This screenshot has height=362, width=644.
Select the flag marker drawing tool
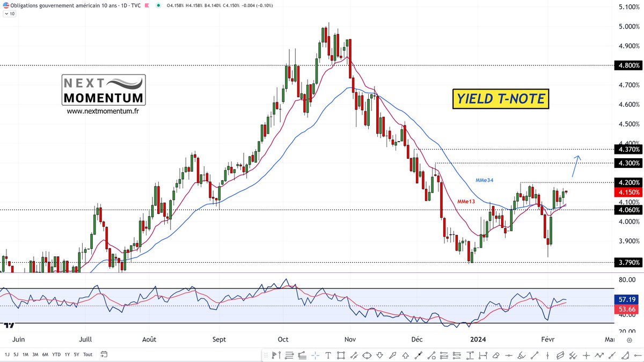pyautogui.click(x=276, y=355)
